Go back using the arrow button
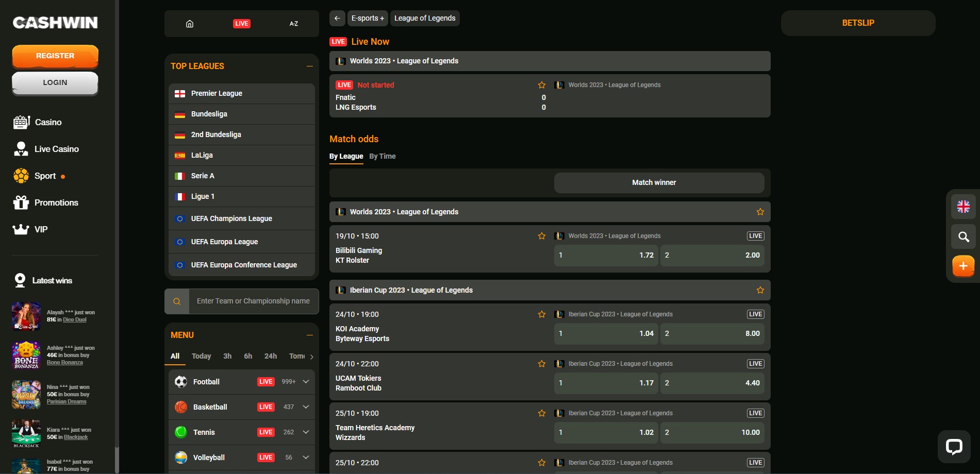980x474 pixels. click(337, 18)
